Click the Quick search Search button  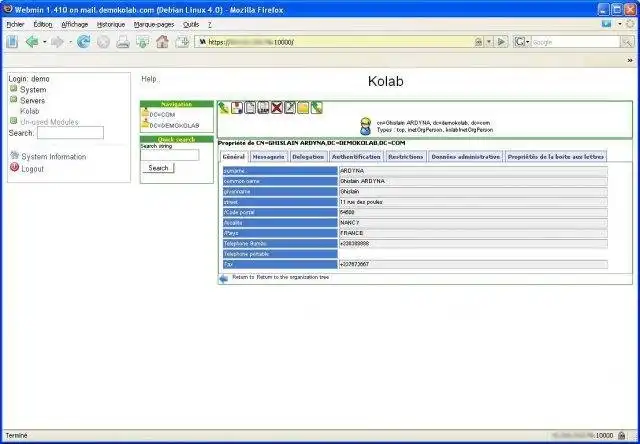(158, 168)
